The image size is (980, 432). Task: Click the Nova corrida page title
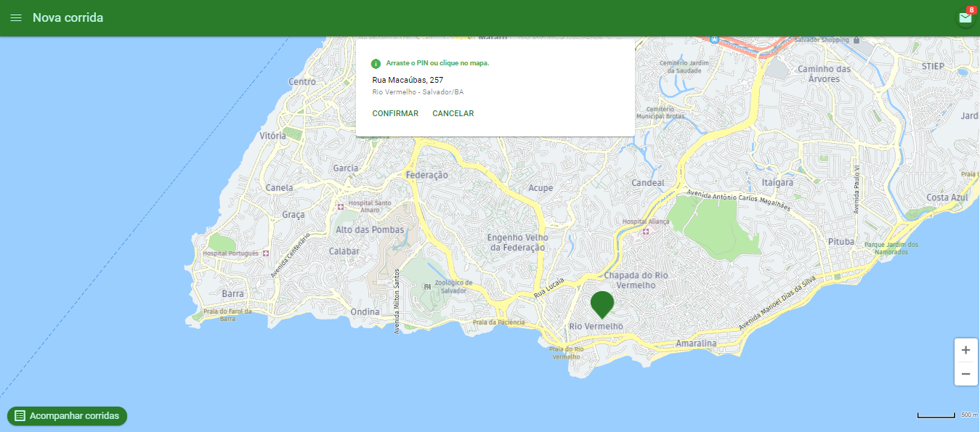click(68, 18)
